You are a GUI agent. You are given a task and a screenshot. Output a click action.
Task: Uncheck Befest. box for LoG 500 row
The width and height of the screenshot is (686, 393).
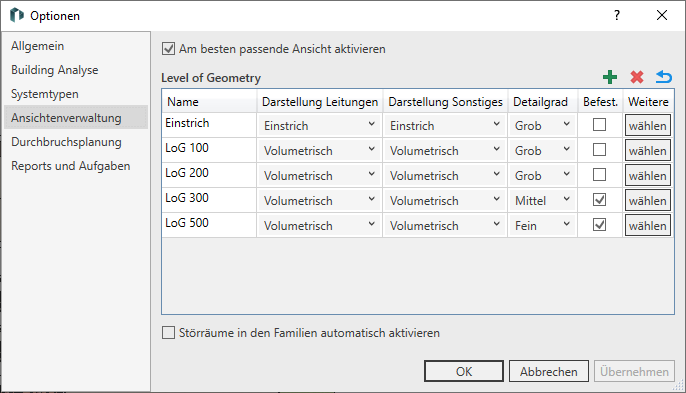point(599,225)
